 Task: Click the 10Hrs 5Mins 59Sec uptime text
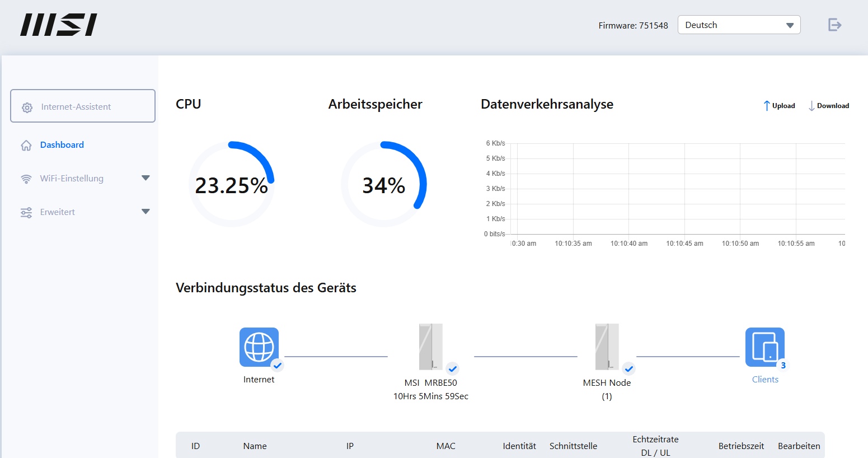coord(431,396)
